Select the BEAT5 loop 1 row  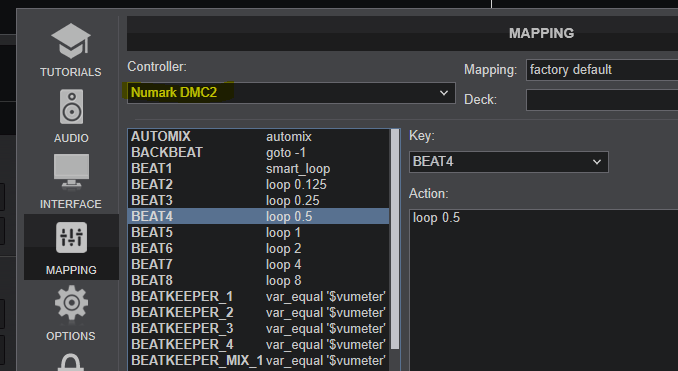[x=259, y=233]
